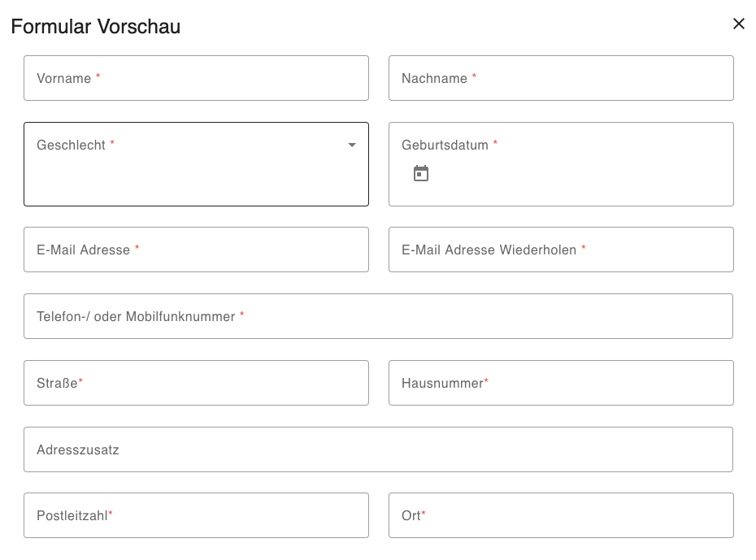Select the Ort input field
This screenshot has height=560, width=756.
(561, 515)
